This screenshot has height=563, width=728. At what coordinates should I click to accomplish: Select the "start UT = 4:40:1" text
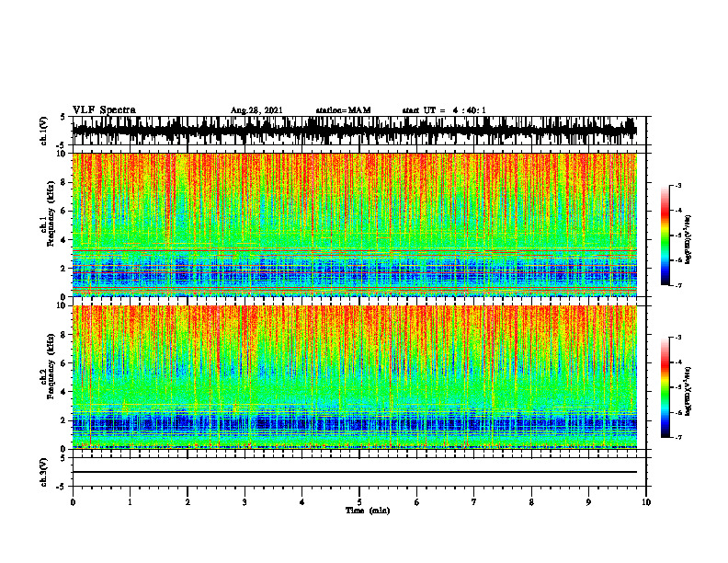click(x=444, y=110)
